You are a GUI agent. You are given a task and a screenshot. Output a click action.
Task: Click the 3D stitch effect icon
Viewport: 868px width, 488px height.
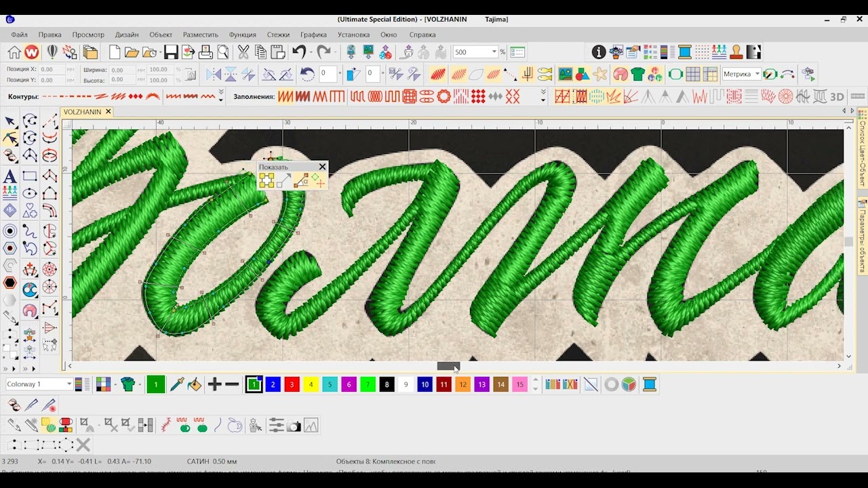pos(837,96)
